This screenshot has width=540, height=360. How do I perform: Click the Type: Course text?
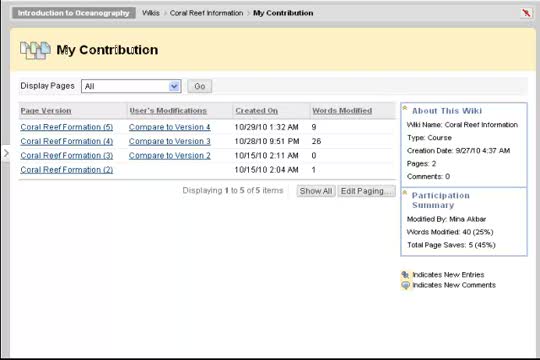429,138
